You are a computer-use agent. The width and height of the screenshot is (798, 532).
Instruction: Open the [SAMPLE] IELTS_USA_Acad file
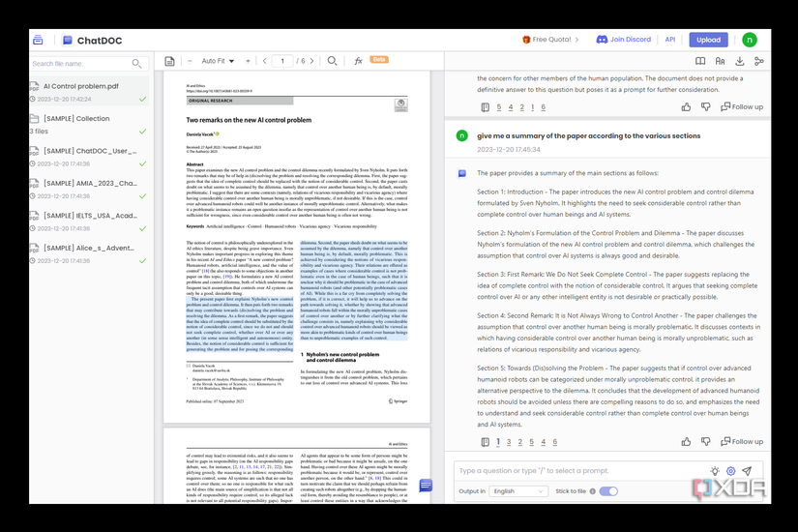[x=89, y=222]
